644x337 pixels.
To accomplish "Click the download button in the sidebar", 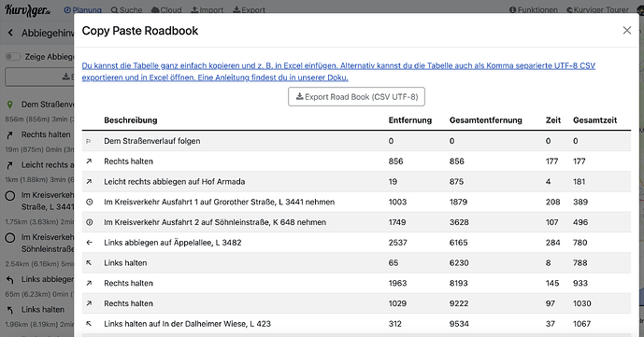I will click(x=39, y=77).
